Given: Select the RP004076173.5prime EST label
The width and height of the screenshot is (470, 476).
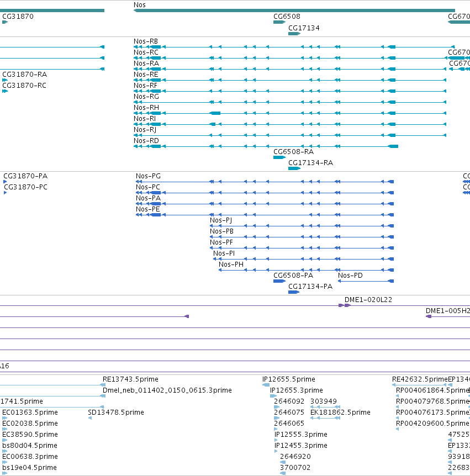Looking at the screenshot, I should pos(432,412).
